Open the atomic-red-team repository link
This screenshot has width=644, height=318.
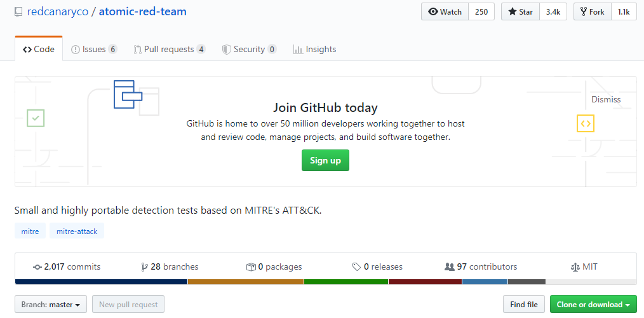[x=142, y=11]
